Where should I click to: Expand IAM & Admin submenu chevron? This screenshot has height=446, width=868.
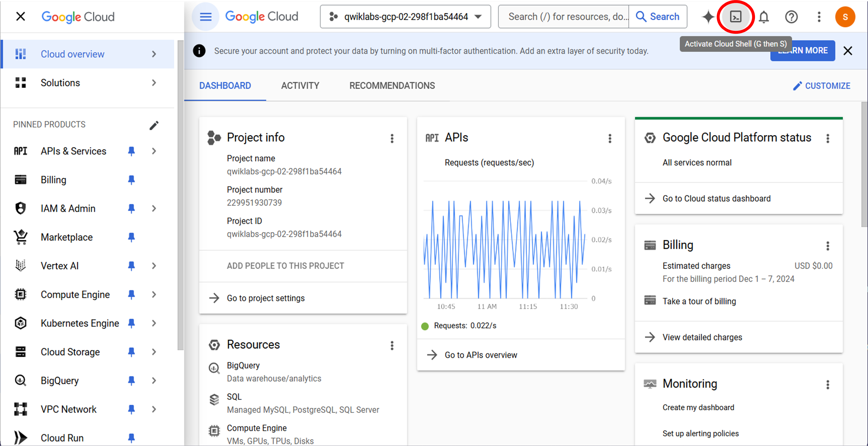point(154,208)
